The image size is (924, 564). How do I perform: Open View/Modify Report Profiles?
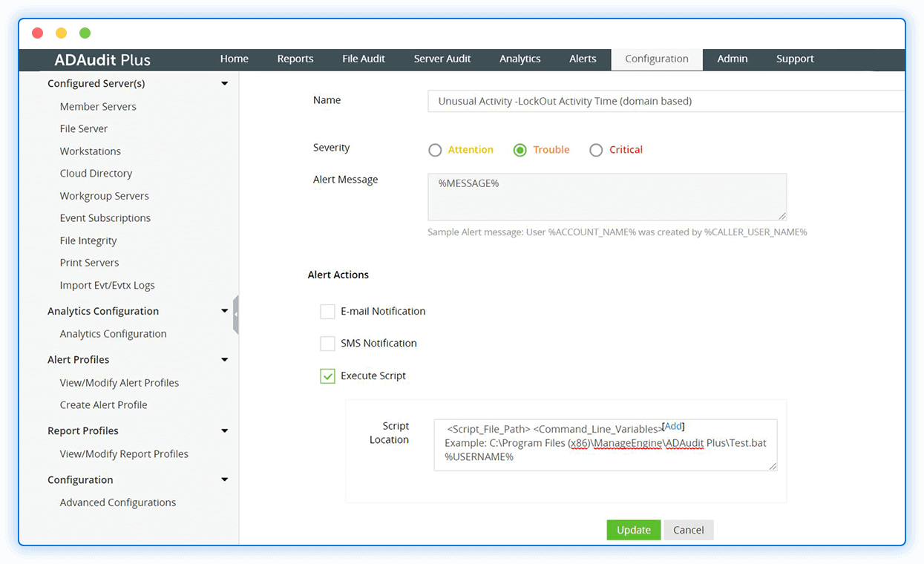pos(124,453)
